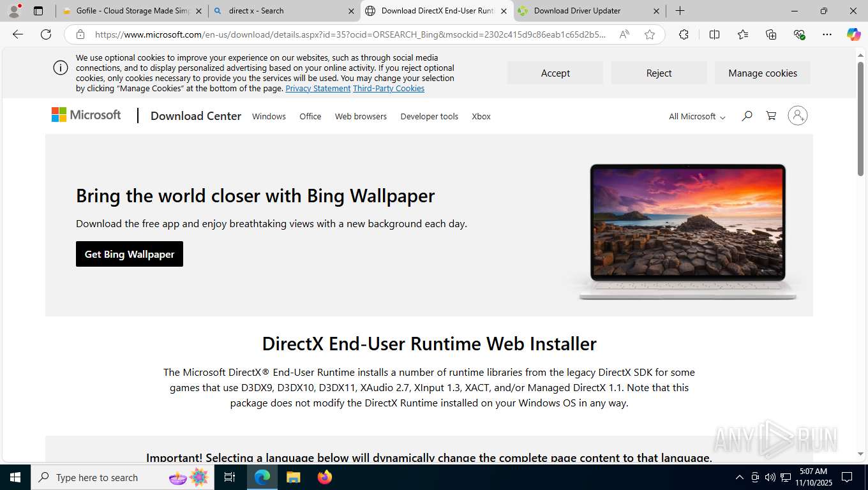Screen dimensions: 868x490
Task: Click Microsoft Edge taskbar icon
Action: (x=262, y=477)
